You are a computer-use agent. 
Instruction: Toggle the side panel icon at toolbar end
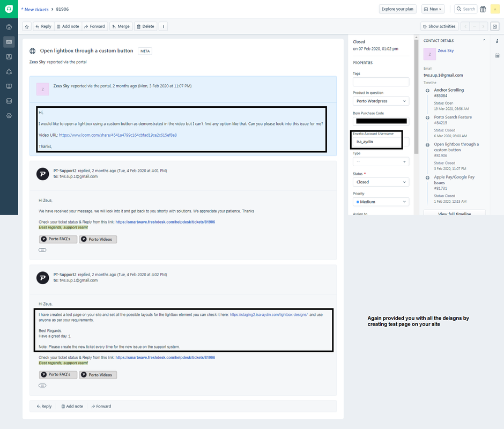[x=495, y=26]
